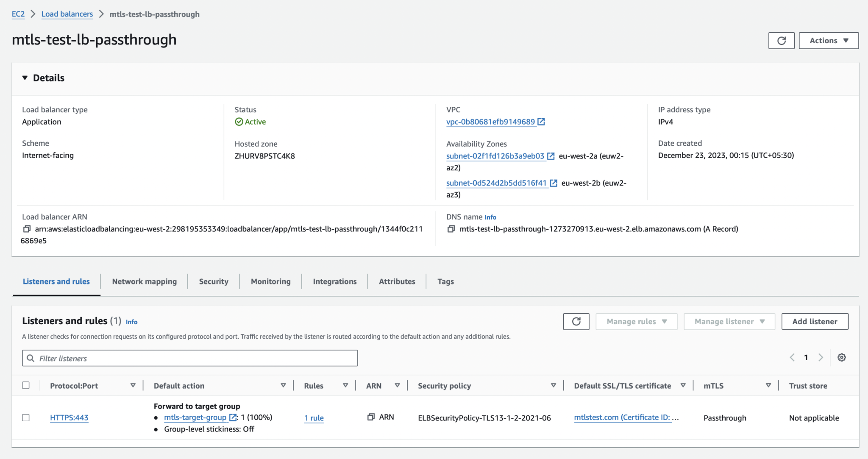Switch to the Monitoring tab
868x459 pixels.
click(270, 281)
